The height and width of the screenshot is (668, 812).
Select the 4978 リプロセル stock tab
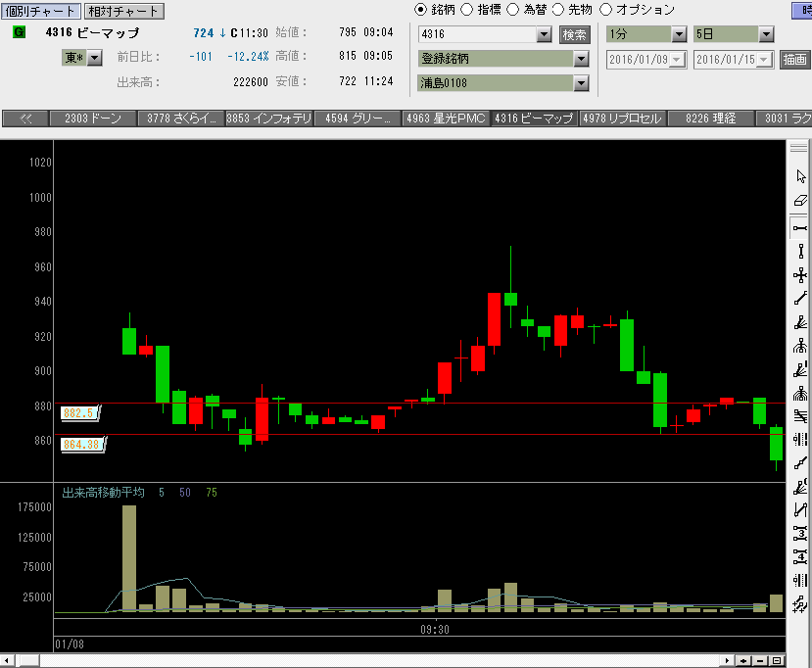(623, 119)
